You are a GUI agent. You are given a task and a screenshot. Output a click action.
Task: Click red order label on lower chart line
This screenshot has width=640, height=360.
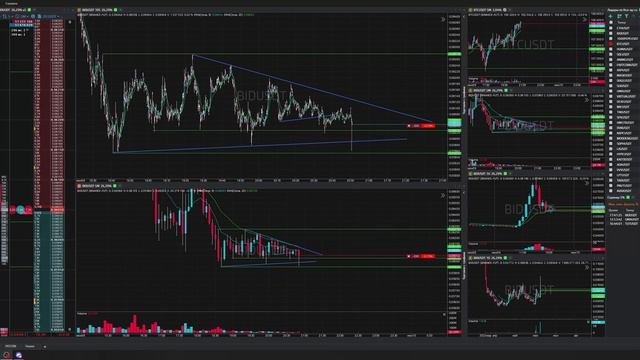coord(428,256)
